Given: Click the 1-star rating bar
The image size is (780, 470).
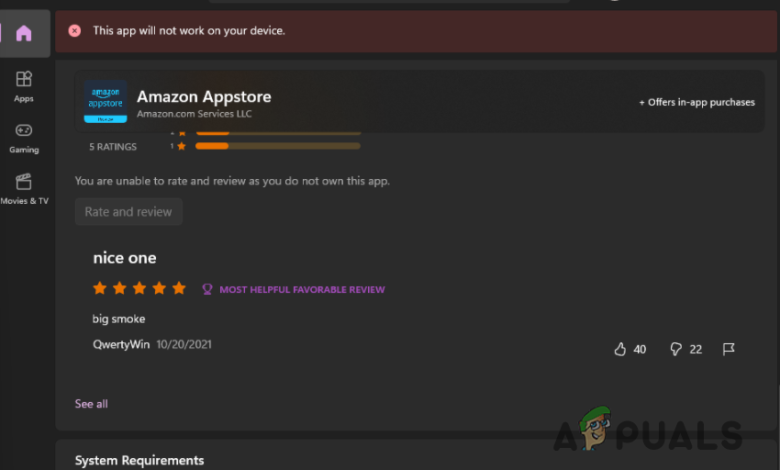Looking at the screenshot, I should point(278,146).
